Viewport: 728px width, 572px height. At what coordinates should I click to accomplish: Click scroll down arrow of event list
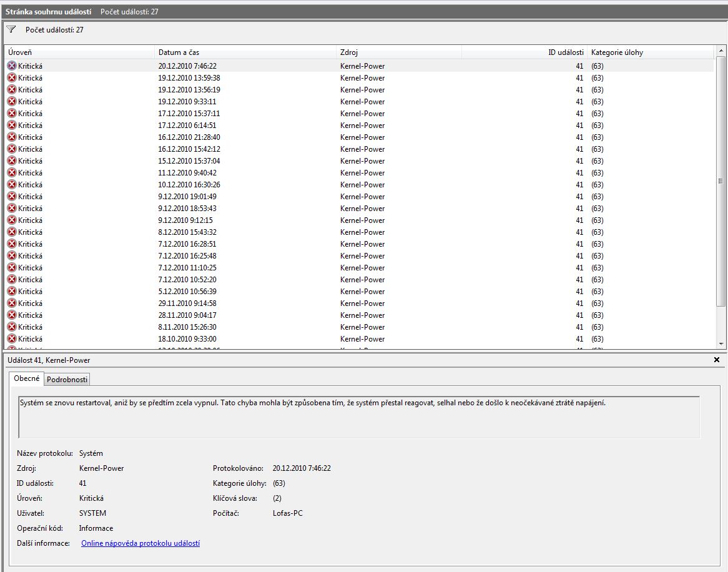click(721, 343)
